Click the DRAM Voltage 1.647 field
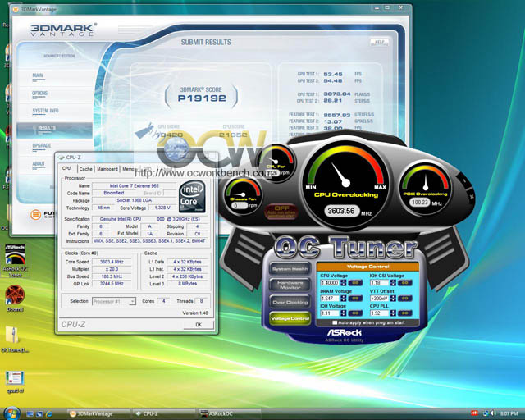Image resolution: width=525 pixels, height=420 pixels. [x=330, y=299]
